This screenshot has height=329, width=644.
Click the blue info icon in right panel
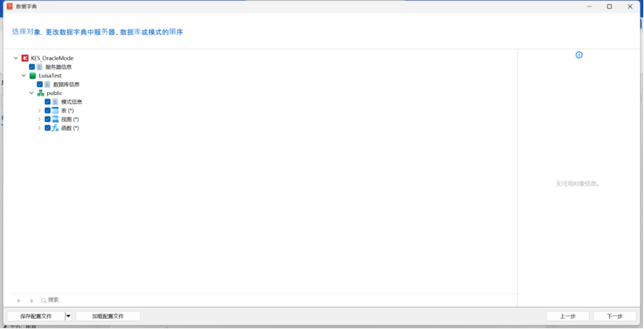click(579, 55)
